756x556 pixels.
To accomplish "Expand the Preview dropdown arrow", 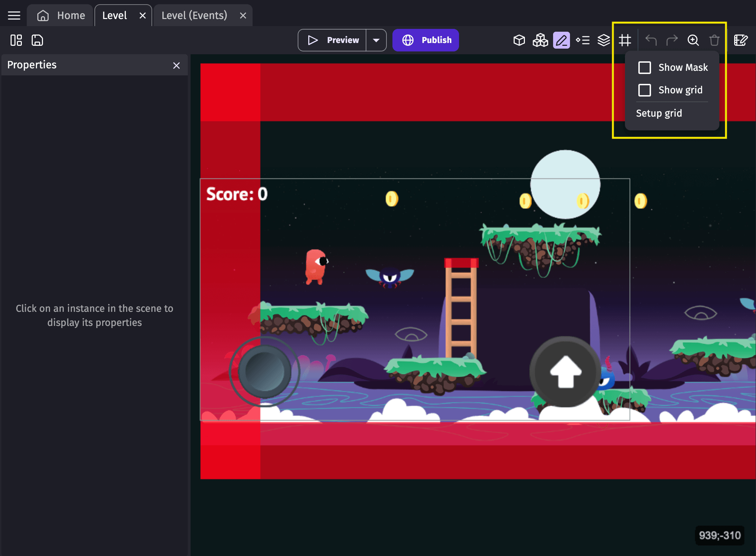I will click(x=376, y=40).
